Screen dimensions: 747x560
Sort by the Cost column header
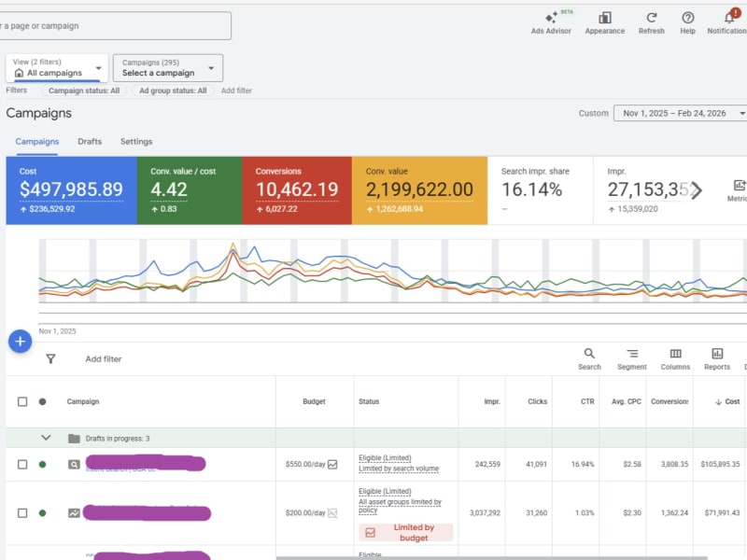(x=727, y=401)
